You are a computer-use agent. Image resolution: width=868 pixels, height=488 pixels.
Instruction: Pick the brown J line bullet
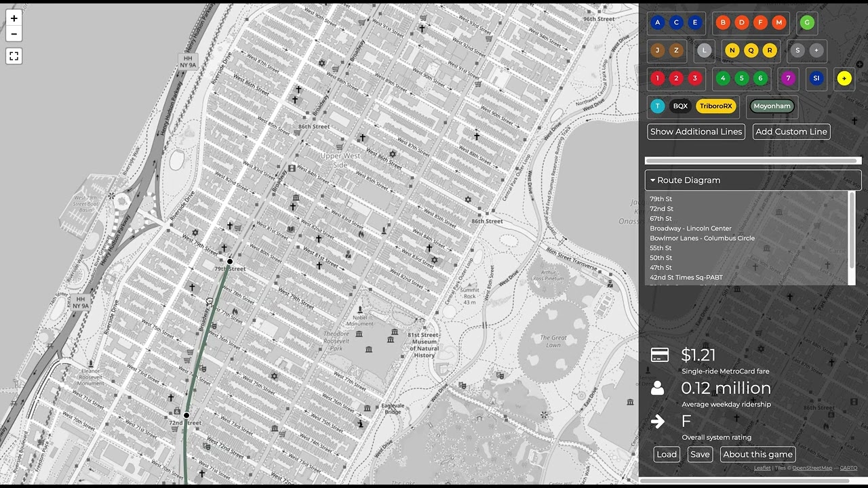[657, 50]
